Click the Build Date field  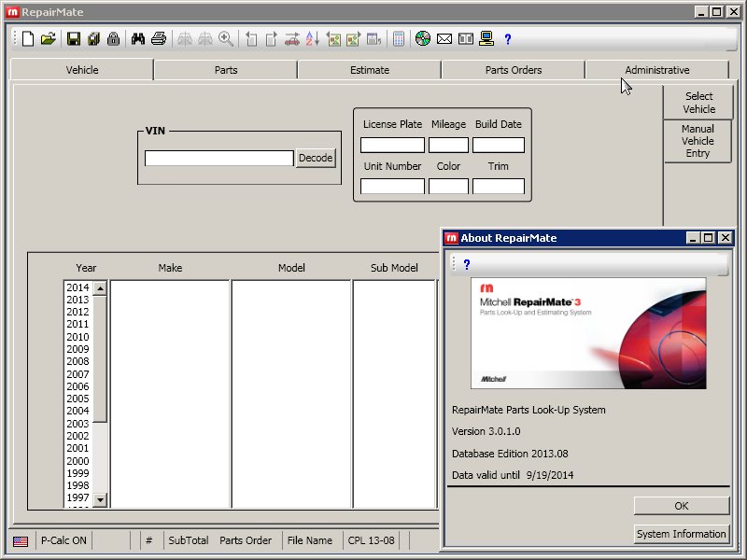point(499,146)
